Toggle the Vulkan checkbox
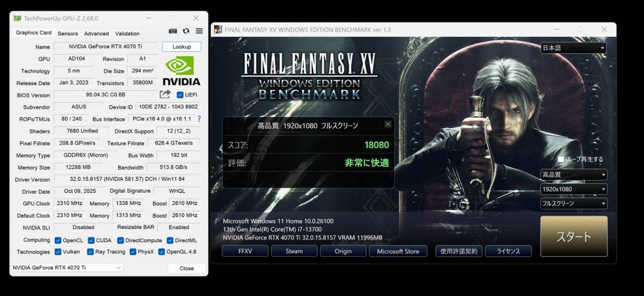This screenshot has width=644, height=296. click(58, 252)
